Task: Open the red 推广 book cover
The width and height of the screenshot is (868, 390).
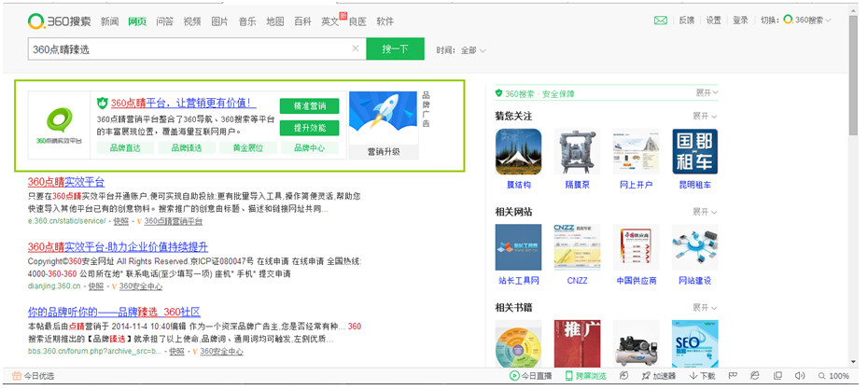Action: pos(577,343)
